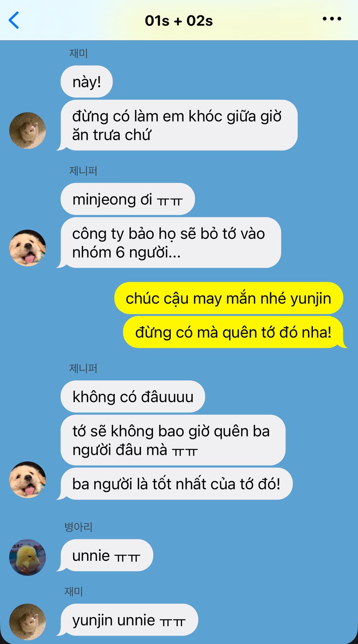The image size is (358, 644).
Task: Tap the puppy avatar beside the 'nhóm 6 người' message
Action: (x=28, y=248)
